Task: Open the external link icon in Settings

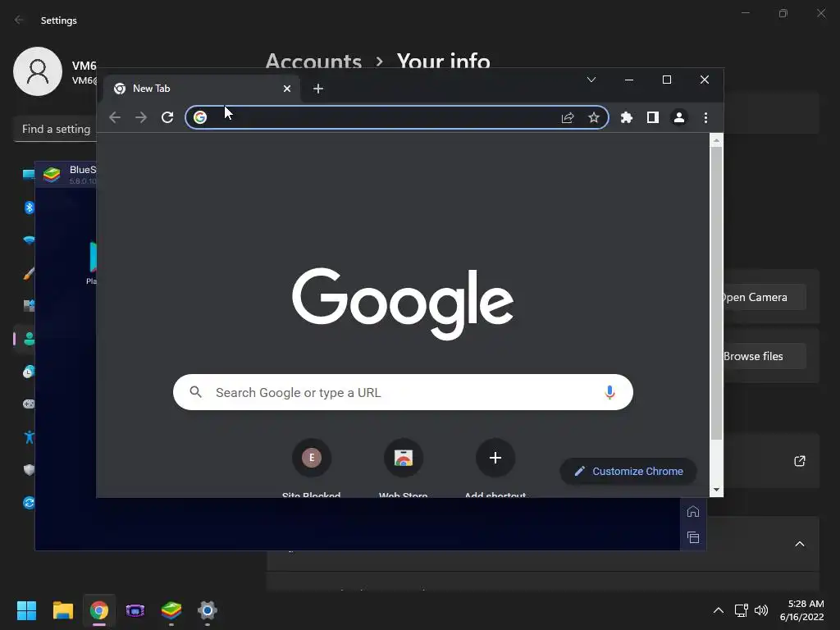Action: point(800,461)
